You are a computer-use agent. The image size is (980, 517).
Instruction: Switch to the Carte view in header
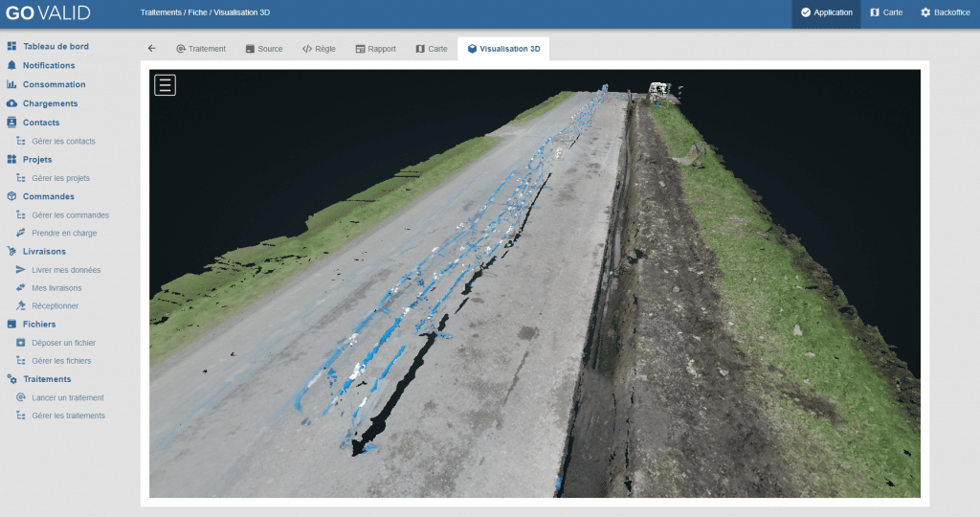point(885,12)
